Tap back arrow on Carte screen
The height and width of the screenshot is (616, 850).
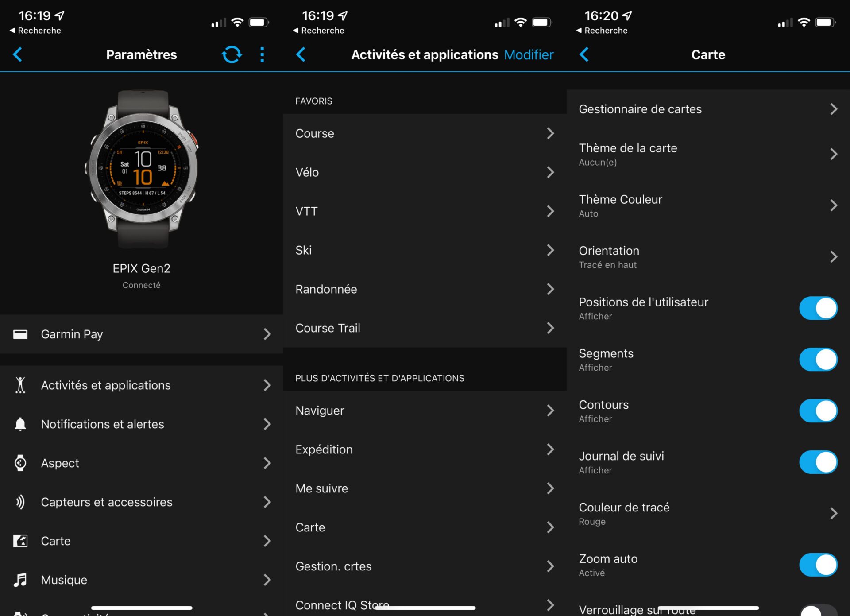(584, 54)
